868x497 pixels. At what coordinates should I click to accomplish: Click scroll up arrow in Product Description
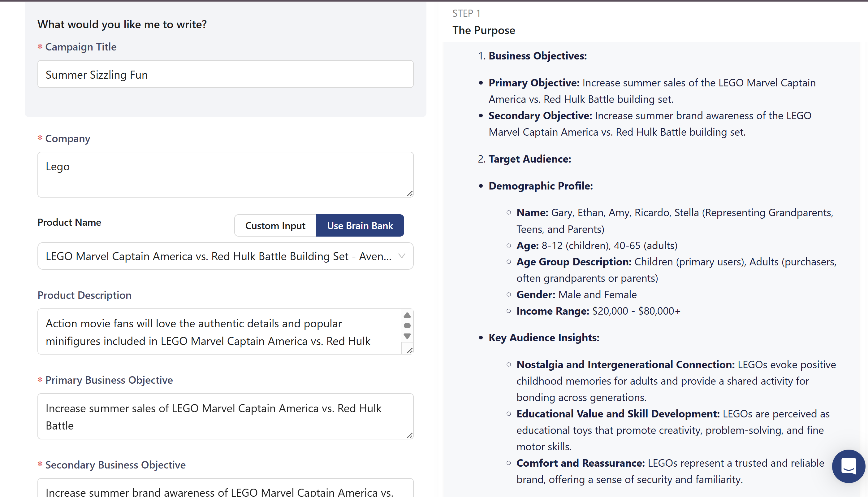coord(407,315)
